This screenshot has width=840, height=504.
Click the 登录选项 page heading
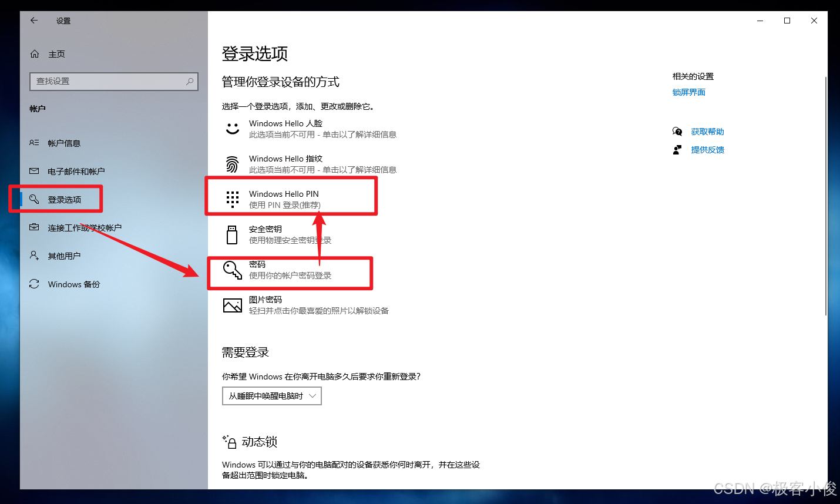pyautogui.click(x=255, y=54)
